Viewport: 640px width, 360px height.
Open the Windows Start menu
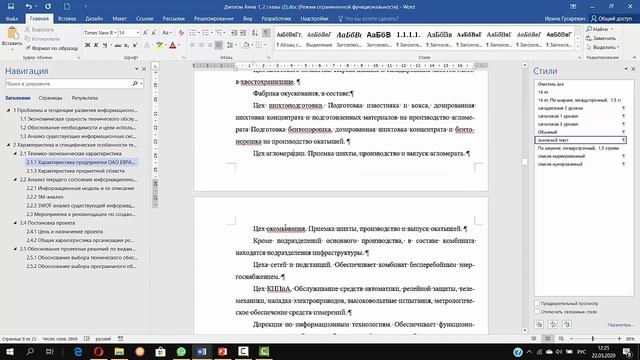(9, 351)
